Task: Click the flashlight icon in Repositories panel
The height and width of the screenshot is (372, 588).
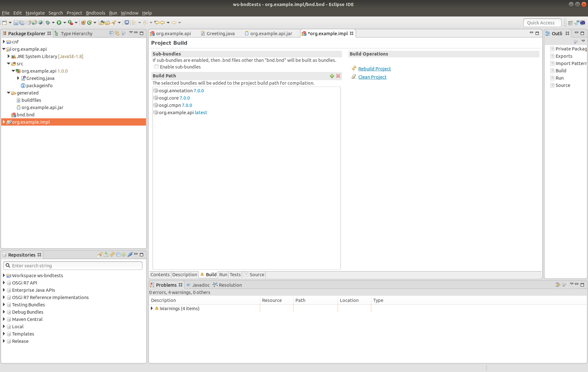Action: click(x=100, y=255)
